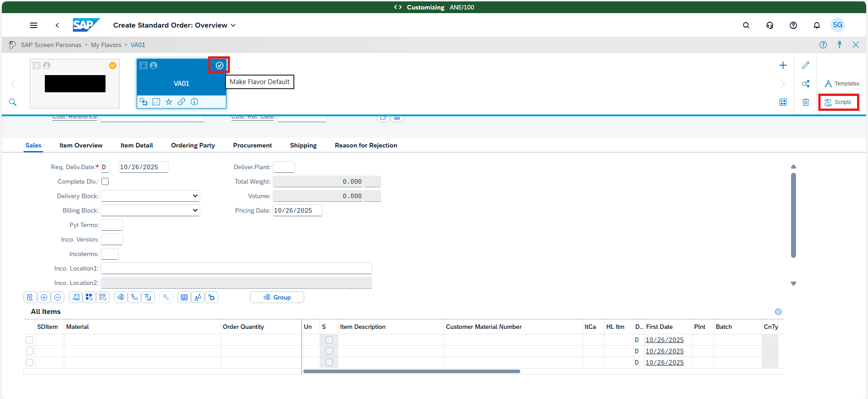Expand the Create Standard Order title dropdown
This screenshot has height=399, width=868.
pos(233,25)
